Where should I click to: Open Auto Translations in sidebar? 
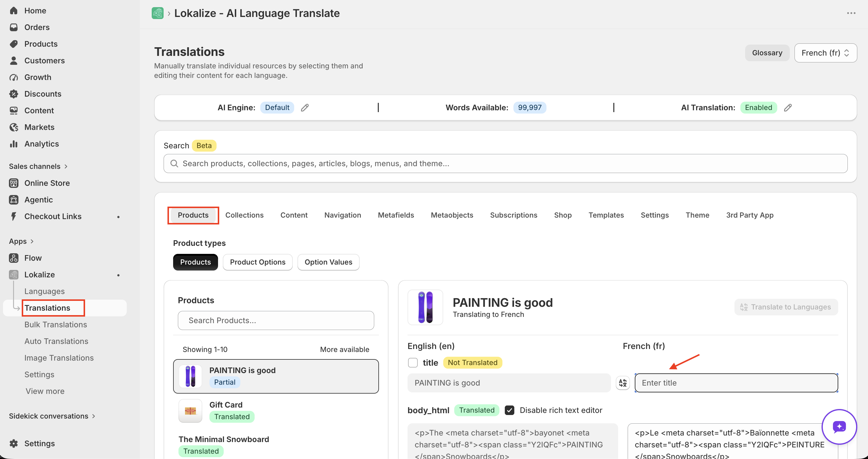(56, 341)
